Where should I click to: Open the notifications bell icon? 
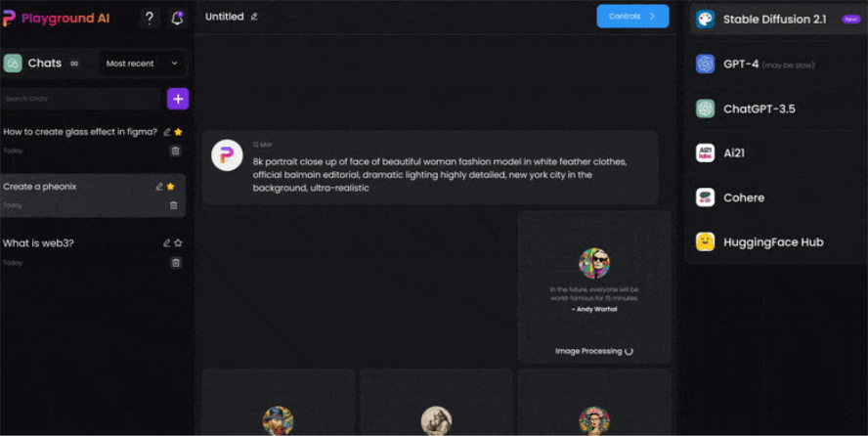pos(177,19)
